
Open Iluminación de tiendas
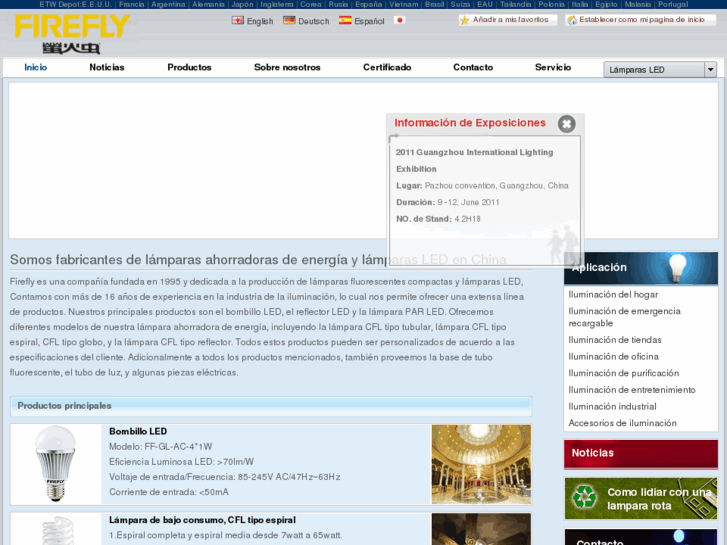coord(615,340)
